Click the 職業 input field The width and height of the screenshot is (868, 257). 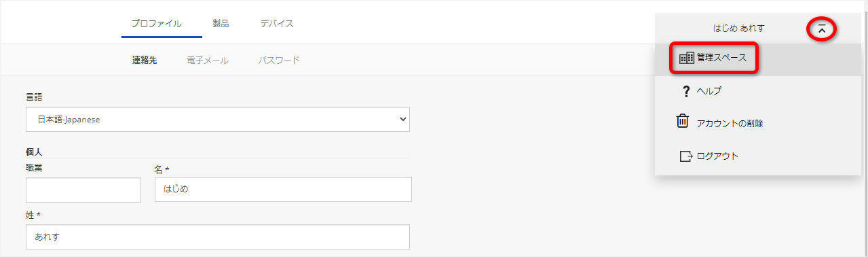83,190
